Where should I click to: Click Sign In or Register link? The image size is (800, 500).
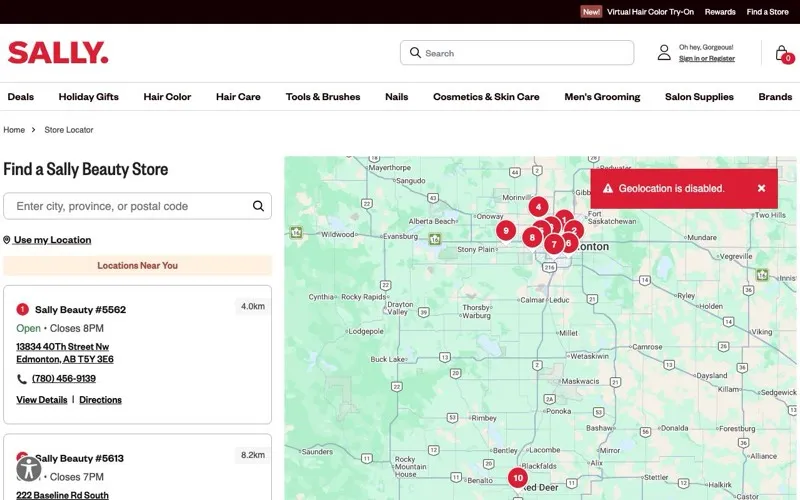[x=707, y=59]
